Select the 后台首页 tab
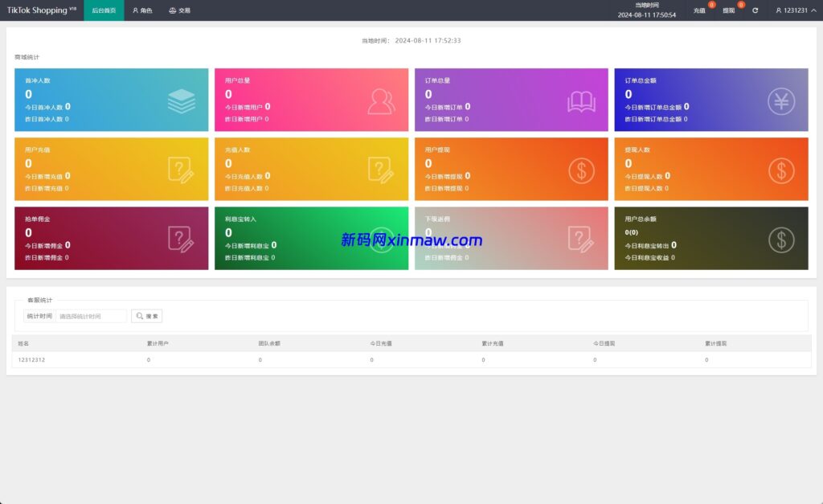This screenshot has height=504, width=823. [x=104, y=10]
